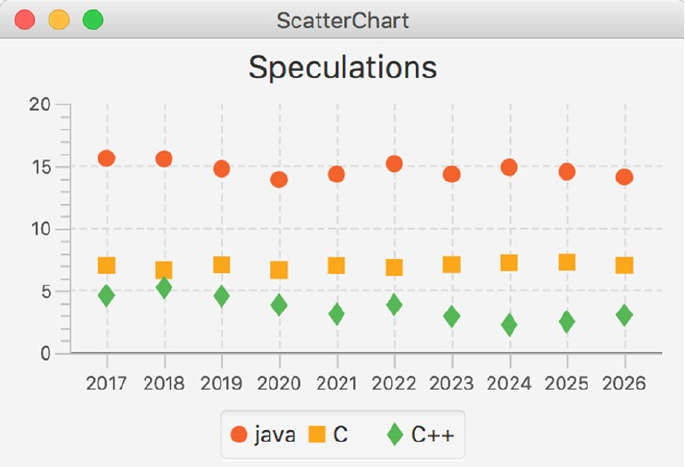This screenshot has width=685, height=467.
Task: Click the C++ diamond marker for 2024
Action: [x=509, y=325]
